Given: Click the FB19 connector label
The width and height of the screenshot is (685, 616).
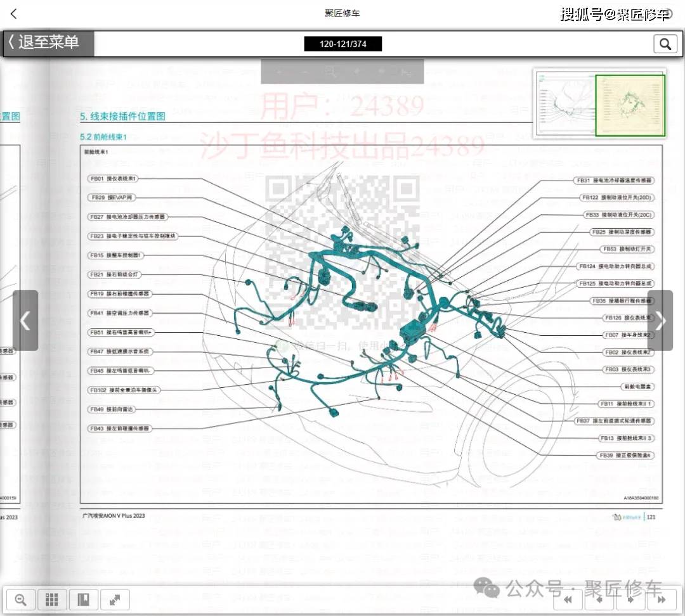Looking at the screenshot, I should click(x=120, y=294).
